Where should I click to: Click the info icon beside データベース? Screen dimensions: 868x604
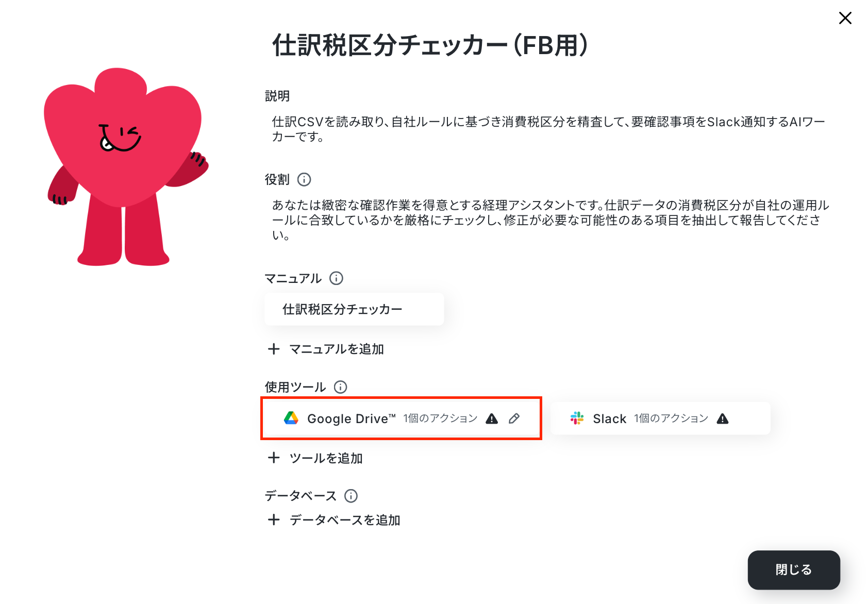click(x=351, y=496)
